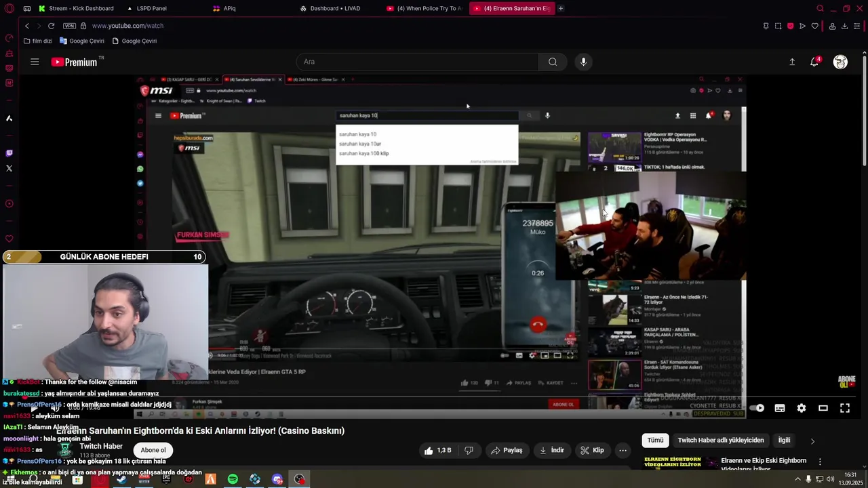This screenshot has width=868, height=488.
Task: Toggle the VPN badge in address bar
Action: coord(69,26)
